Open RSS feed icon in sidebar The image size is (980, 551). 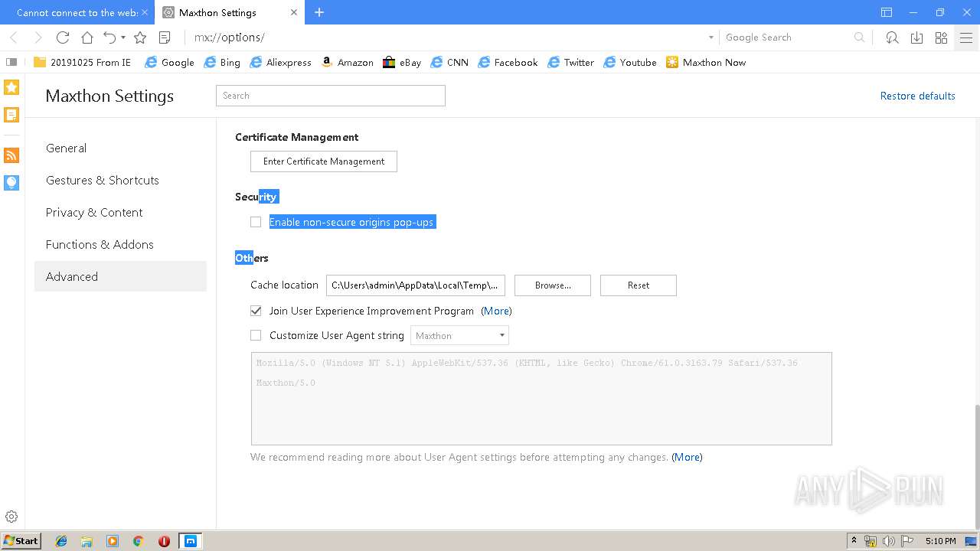tap(11, 155)
